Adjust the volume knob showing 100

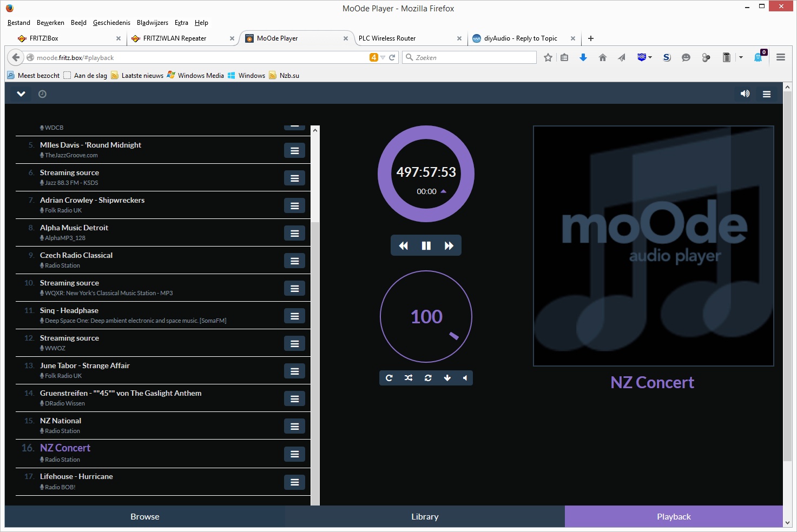pyautogui.click(x=426, y=316)
